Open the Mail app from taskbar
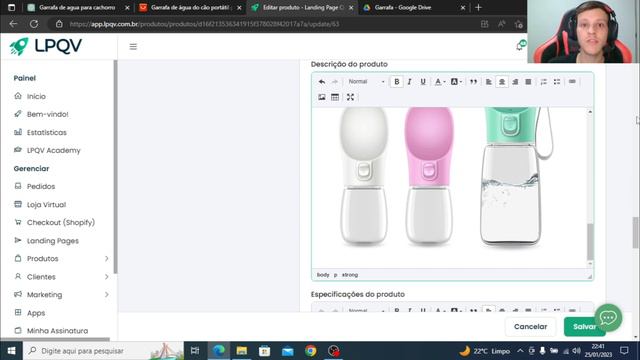This screenshot has height=360, width=640. pyautogui.click(x=287, y=351)
